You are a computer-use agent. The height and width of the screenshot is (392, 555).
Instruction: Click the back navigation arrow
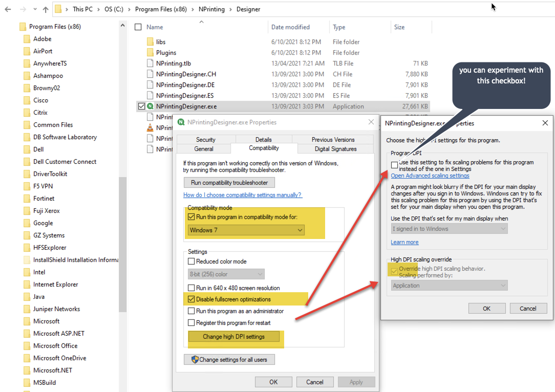click(8, 9)
